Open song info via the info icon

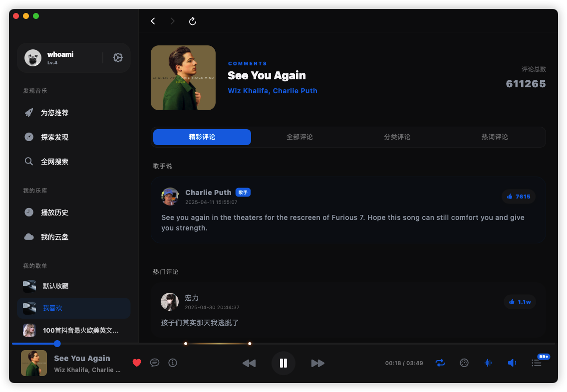coord(173,363)
